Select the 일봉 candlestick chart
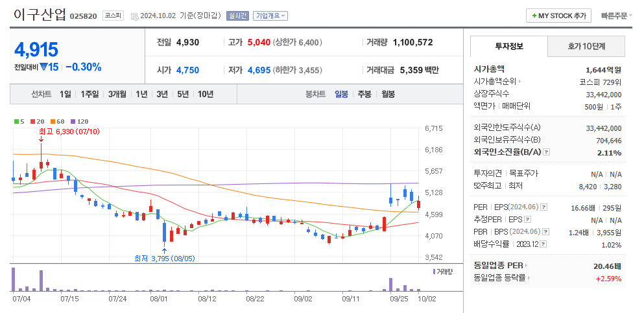The image size is (644, 313). [341, 95]
